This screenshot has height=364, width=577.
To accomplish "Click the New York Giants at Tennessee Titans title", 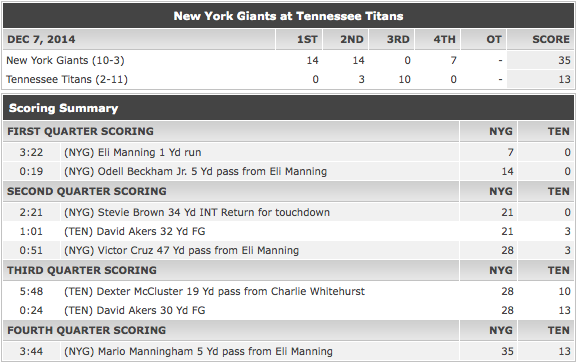I will (288, 16).
